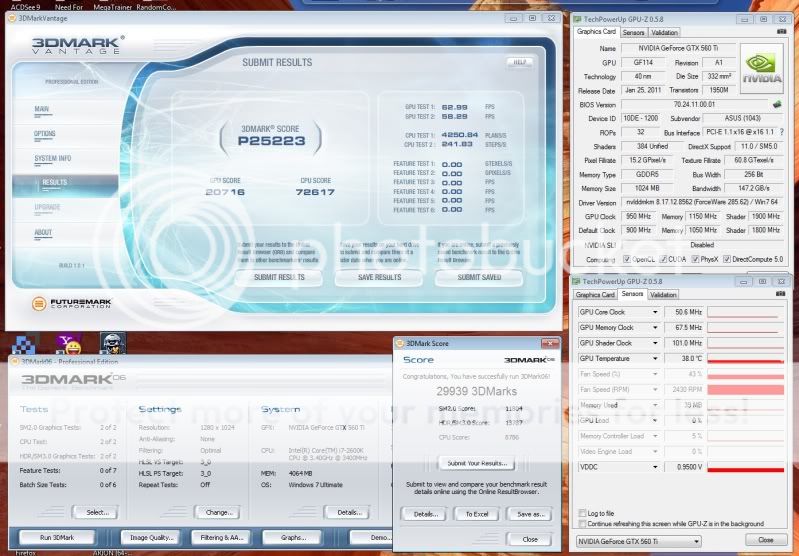This screenshot has height=556, width=799.
Task: Click the VDDC red sensor graph
Action: click(745, 467)
